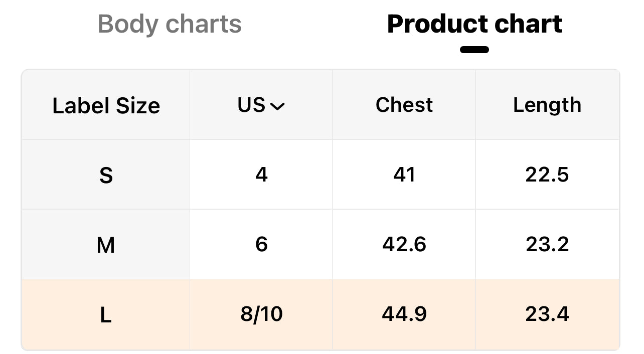Click the US size 8/10 cell
Image resolution: width=644 pixels, height=354 pixels.
(261, 314)
